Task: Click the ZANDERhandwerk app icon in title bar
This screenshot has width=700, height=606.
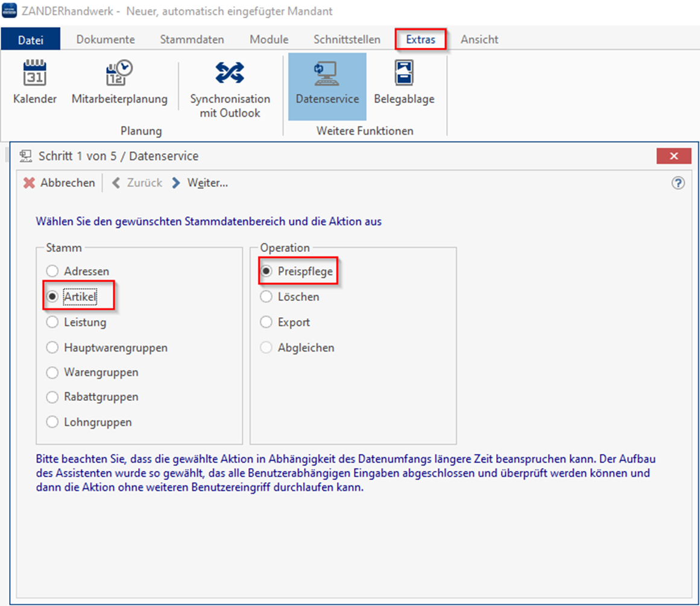Action: click(x=10, y=11)
